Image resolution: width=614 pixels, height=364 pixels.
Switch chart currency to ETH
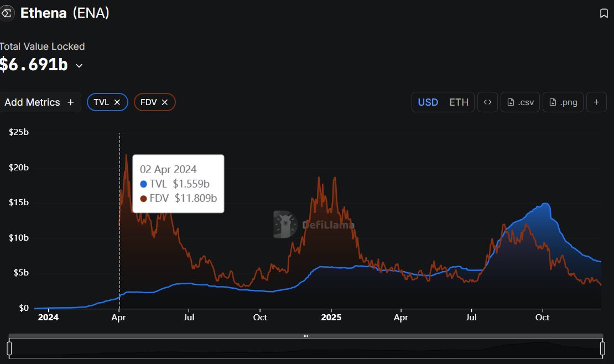pyautogui.click(x=460, y=102)
